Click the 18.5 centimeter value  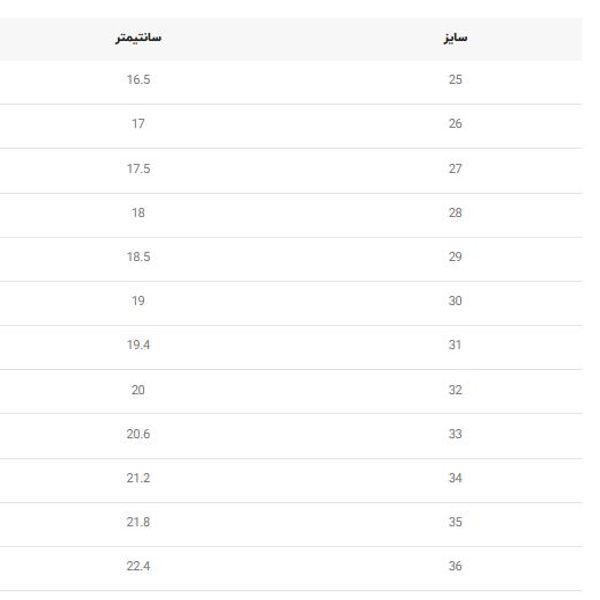pos(138,257)
